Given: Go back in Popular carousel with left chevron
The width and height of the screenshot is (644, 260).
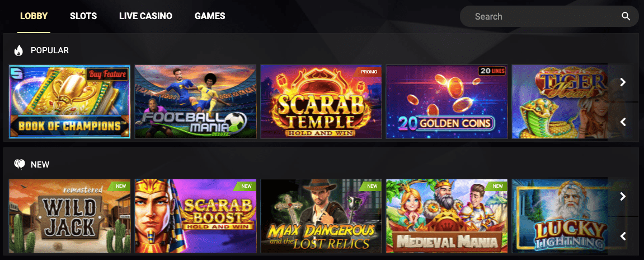Looking at the screenshot, I should pyautogui.click(x=623, y=122).
